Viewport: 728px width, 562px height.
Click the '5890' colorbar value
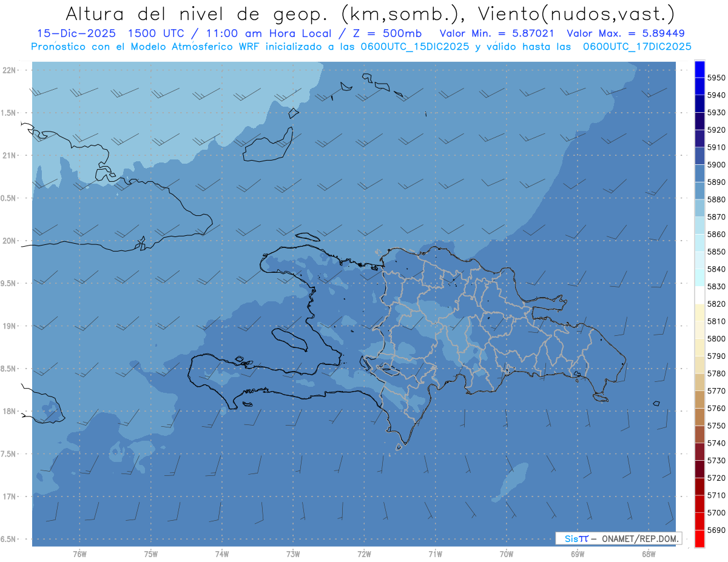tap(716, 182)
